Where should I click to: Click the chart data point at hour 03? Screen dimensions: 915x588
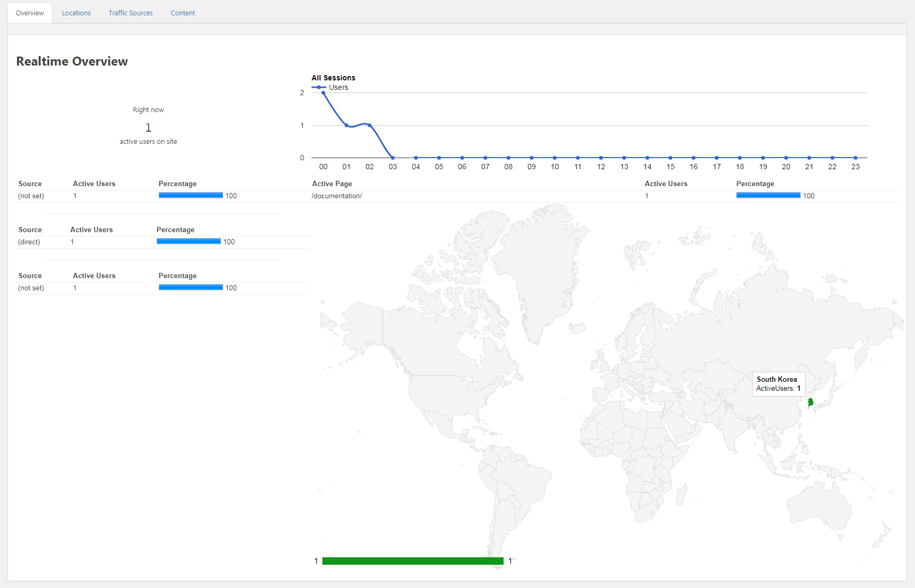392,158
